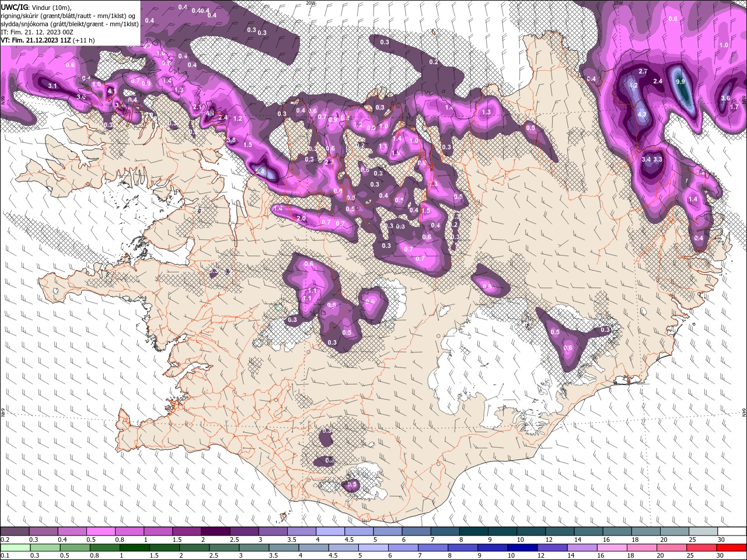747x560 pixels.
Task: Click the 'IT: Fim. 21. 12. 2023 00Z' line
Action: tap(37, 33)
